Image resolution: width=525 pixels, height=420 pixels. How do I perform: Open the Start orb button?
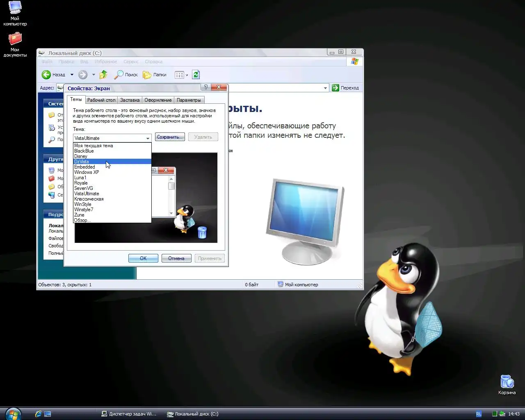tap(13, 413)
